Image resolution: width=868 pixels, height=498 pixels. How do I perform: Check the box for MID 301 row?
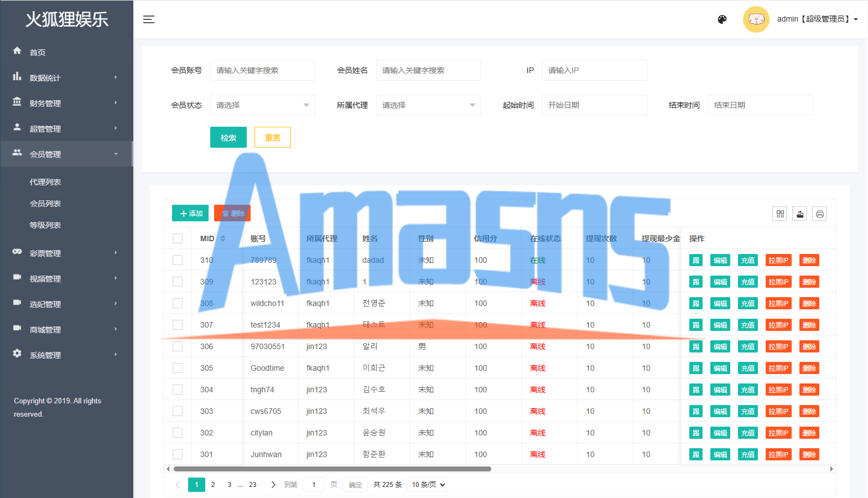point(178,454)
